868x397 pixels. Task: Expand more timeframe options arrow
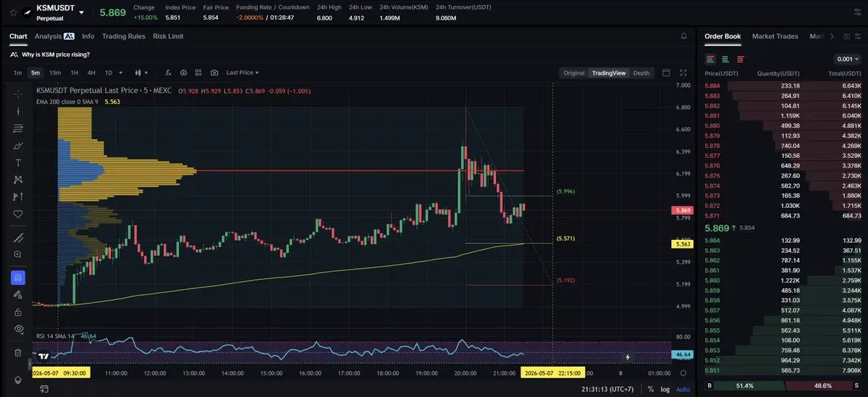pyautogui.click(x=121, y=72)
